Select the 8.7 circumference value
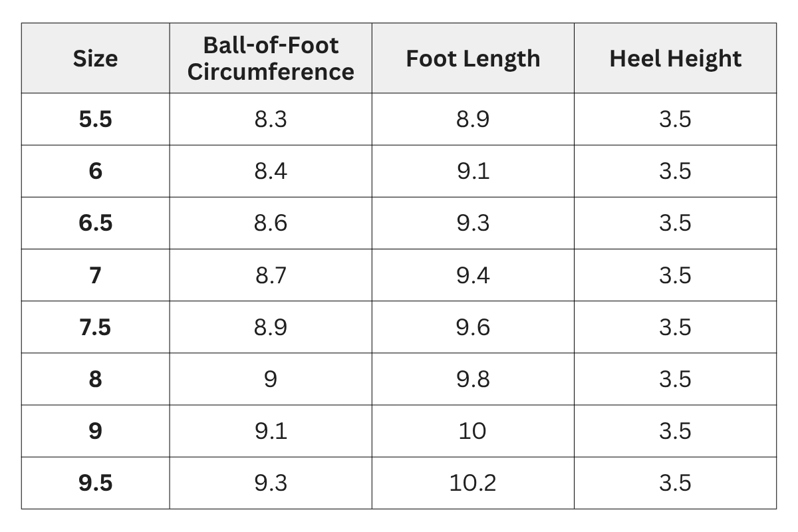The width and height of the screenshot is (798, 532). pos(271,275)
